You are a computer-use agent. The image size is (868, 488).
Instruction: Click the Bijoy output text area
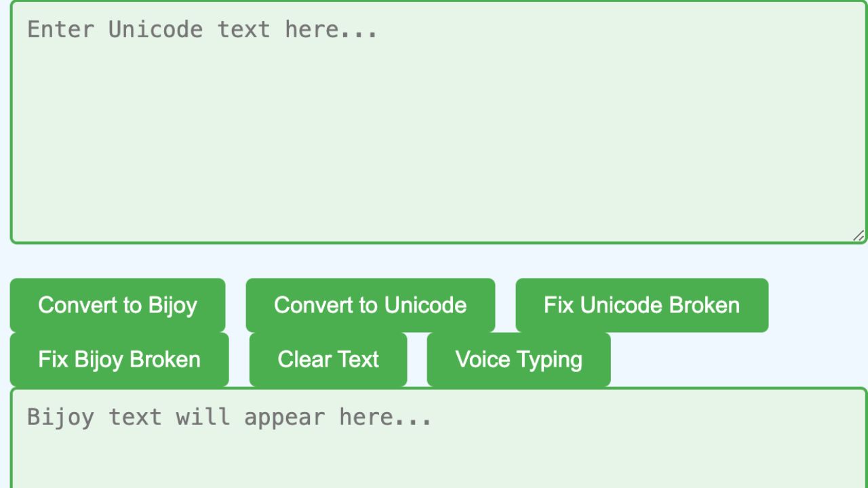click(x=434, y=441)
